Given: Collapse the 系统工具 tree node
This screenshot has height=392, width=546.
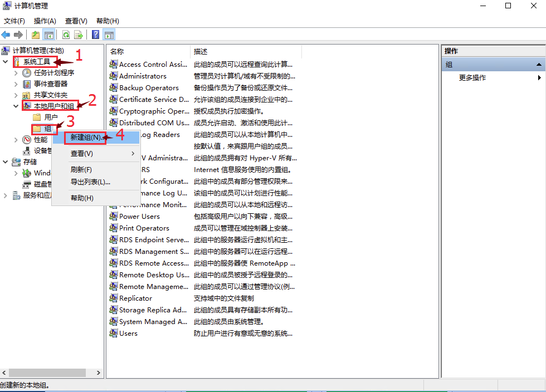Looking at the screenshot, I should 6,61.
